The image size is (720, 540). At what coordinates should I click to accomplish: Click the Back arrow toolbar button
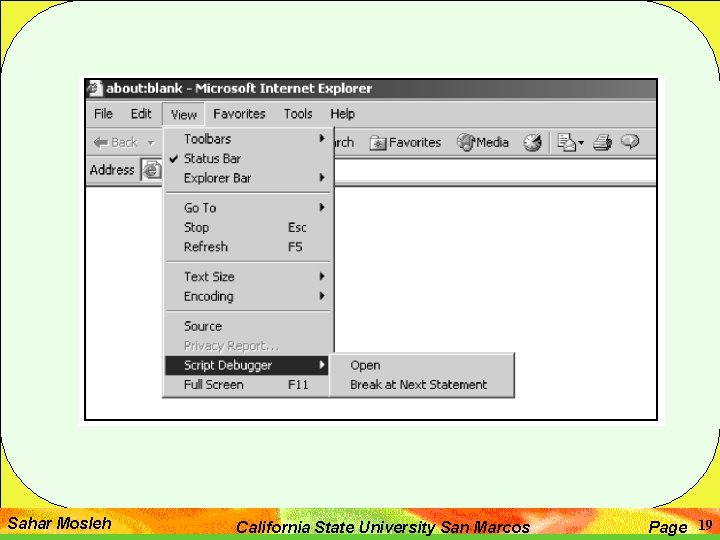tap(115, 143)
